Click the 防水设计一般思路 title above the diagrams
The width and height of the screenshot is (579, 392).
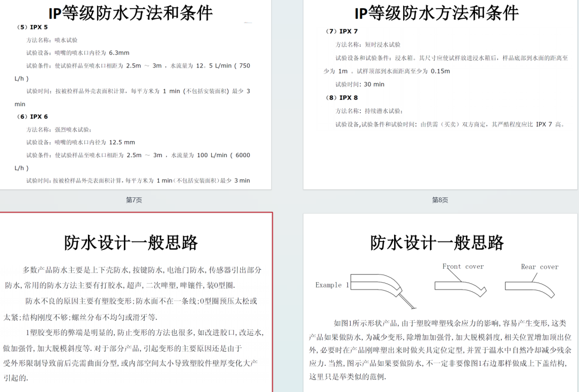click(437, 243)
